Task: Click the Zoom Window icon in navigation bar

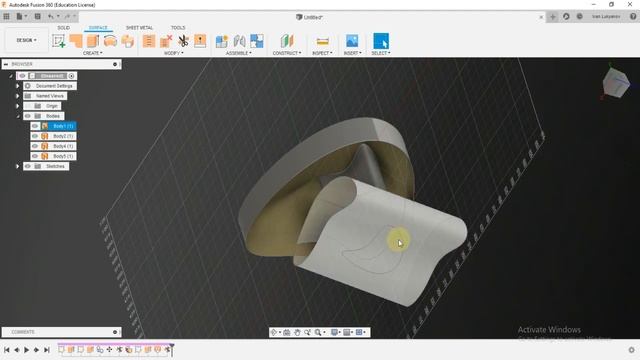Action: coord(307,333)
